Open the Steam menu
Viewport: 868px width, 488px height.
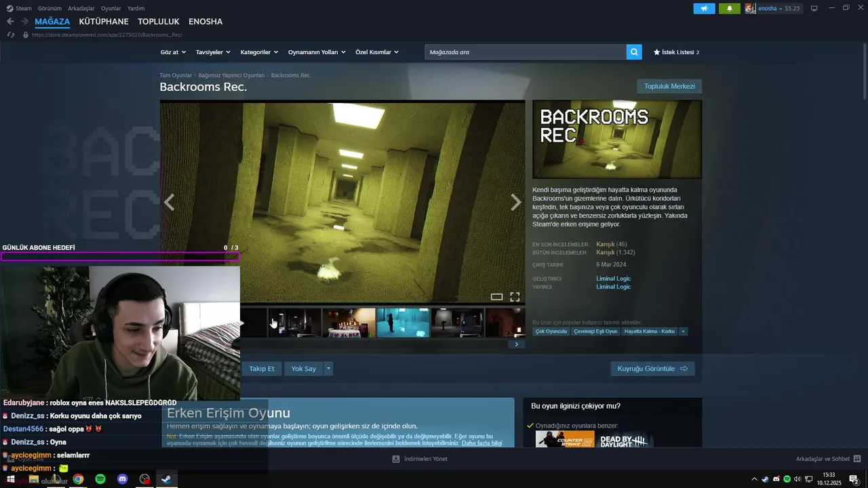click(19, 8)
